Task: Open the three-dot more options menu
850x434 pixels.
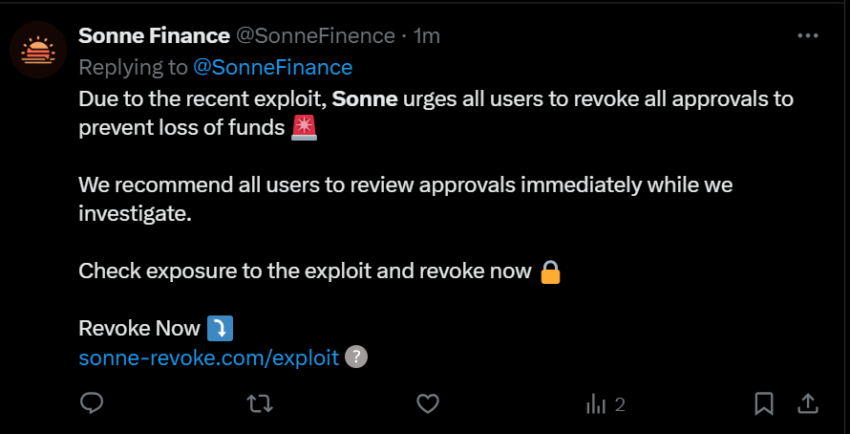Action: pos(807,36)
